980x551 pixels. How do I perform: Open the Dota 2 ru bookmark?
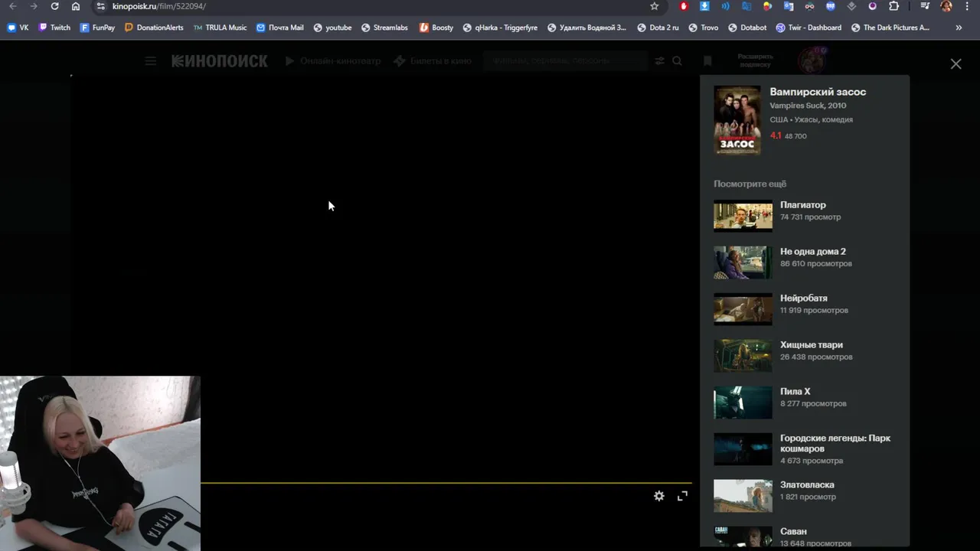click(658, 28)
